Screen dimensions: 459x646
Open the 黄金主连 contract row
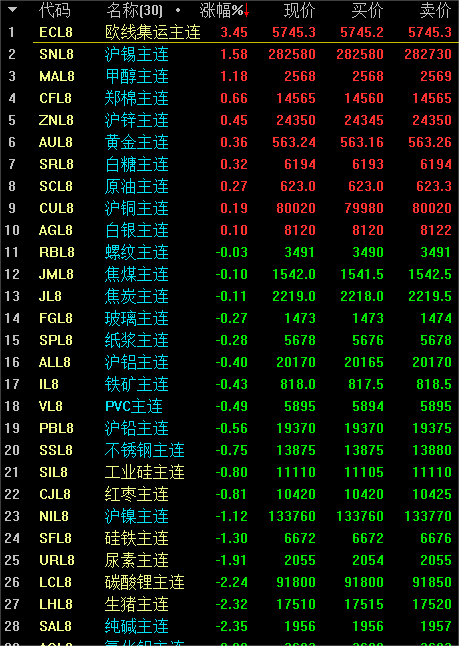[x=230, y=142]
